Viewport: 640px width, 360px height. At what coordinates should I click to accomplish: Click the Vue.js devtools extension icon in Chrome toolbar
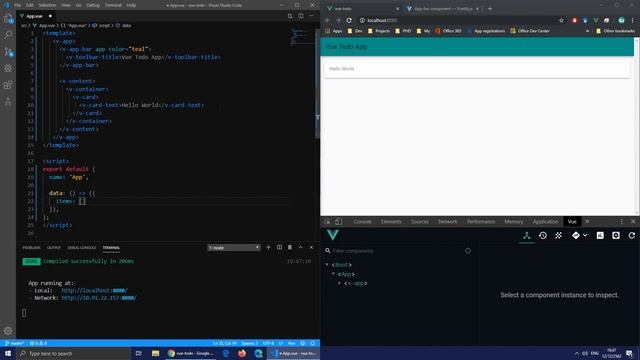pyautogui.click(x=596, y=20)
